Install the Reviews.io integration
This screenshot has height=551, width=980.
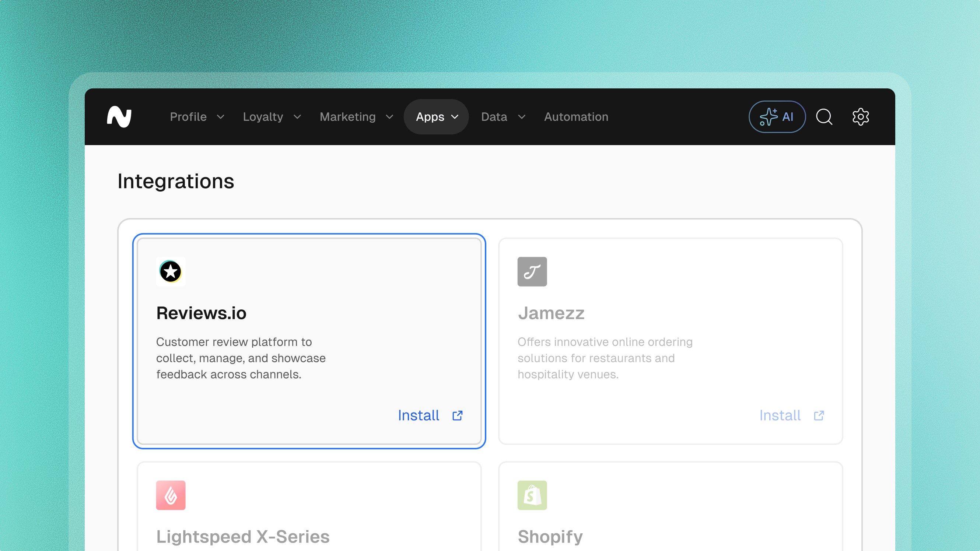[x=419, y=415]
